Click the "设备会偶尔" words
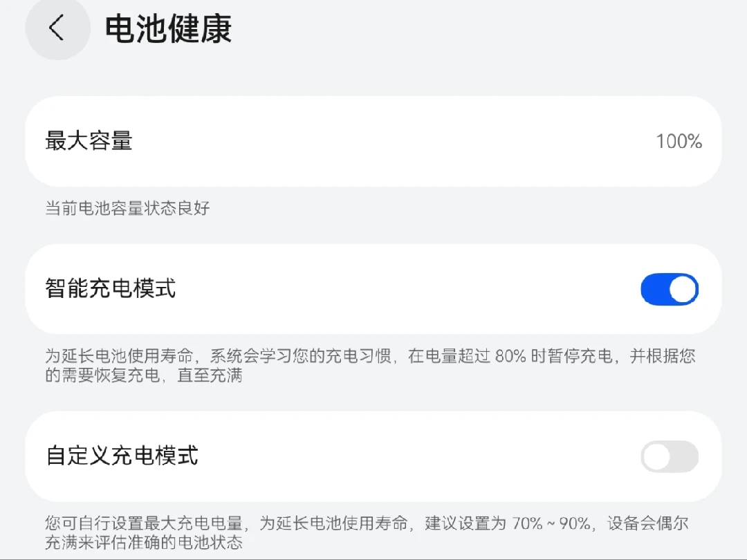This screenshot has width=747, height=560. tap(648, 523)
